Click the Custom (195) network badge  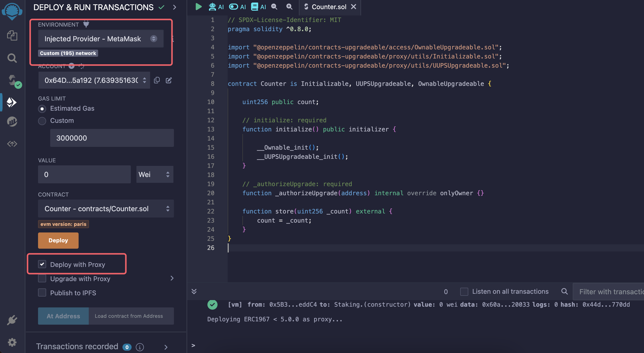68,53
